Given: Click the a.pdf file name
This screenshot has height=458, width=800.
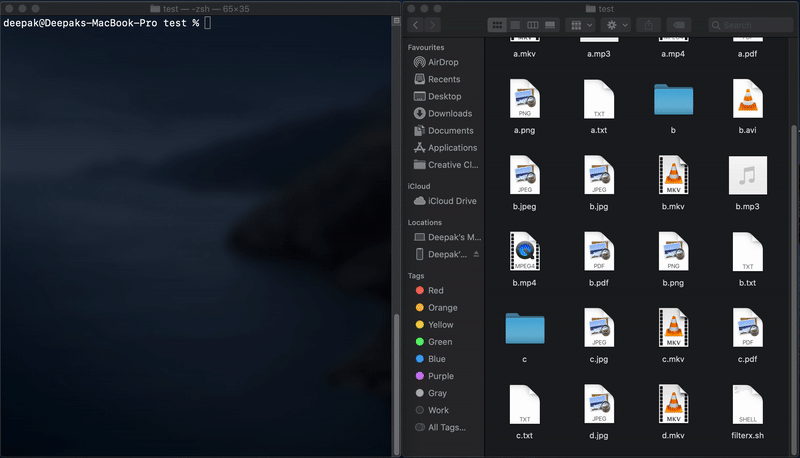Looking at the screenshot, I should (747, 54).
